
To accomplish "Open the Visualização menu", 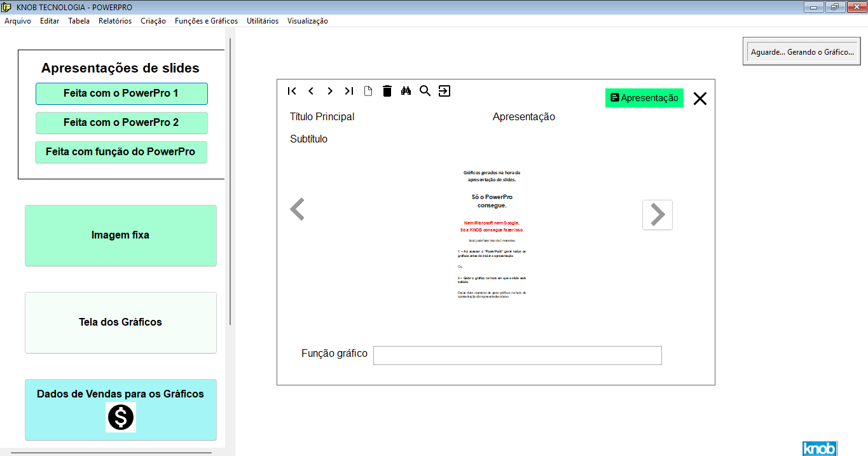I will point(308,21).
